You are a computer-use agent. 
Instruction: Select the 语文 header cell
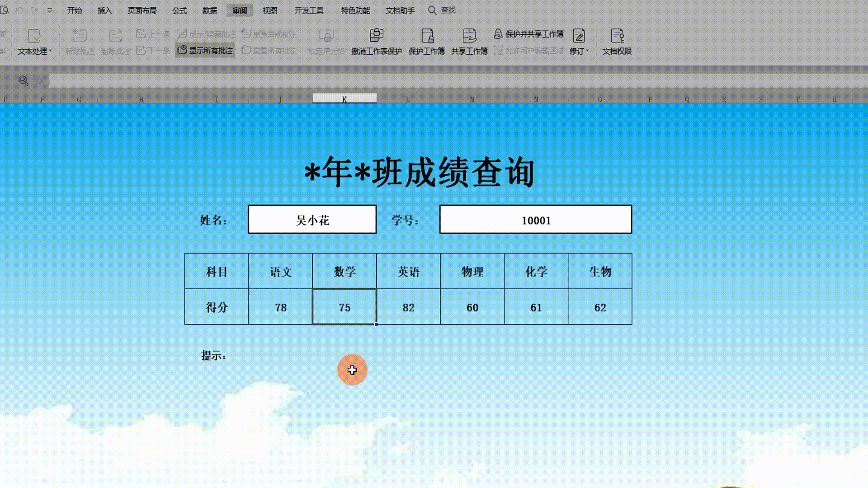[x=280, y=271]
